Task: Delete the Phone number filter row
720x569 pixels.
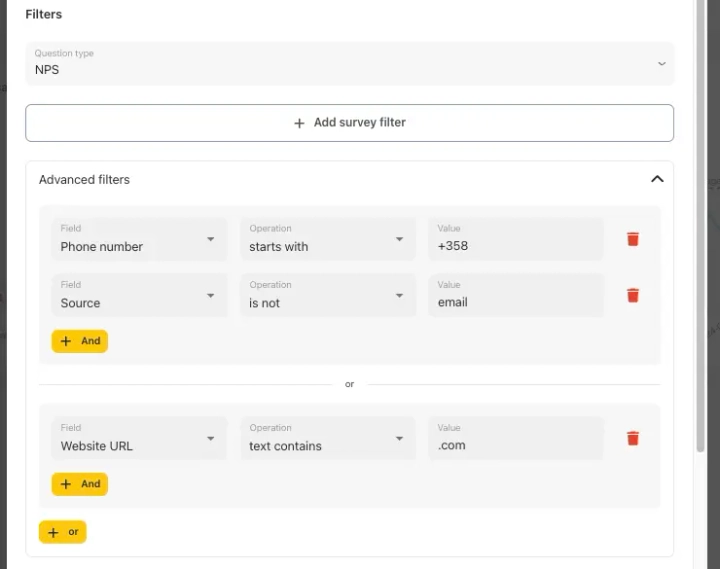Action: [x=632, y=239]
